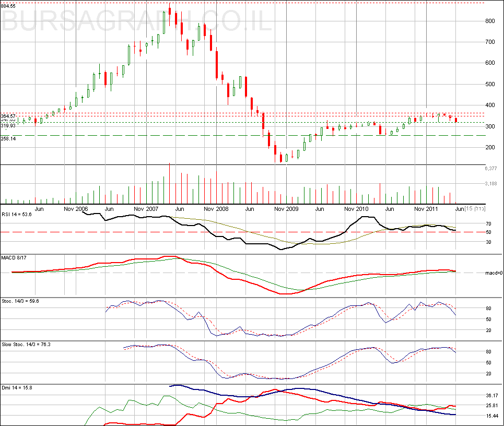Click the Nov 2010 date marker

point(357,209)
